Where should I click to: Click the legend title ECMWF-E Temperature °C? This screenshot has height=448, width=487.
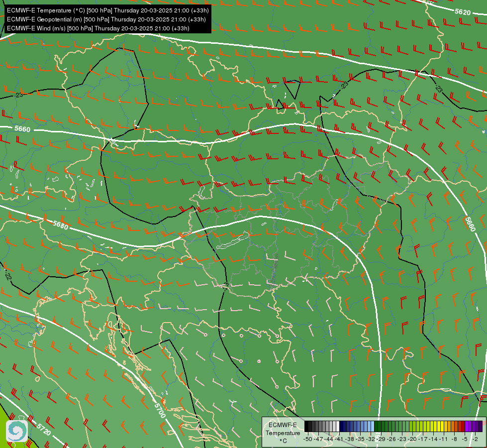tap(283, 433)
